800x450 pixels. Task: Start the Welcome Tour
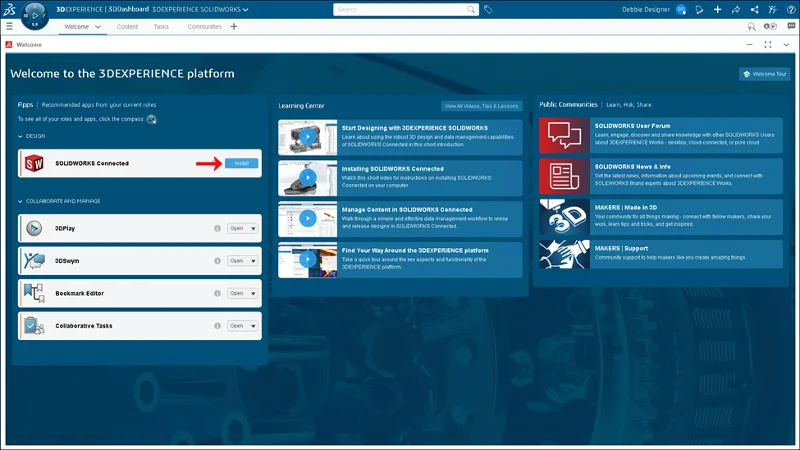(765, 74)
